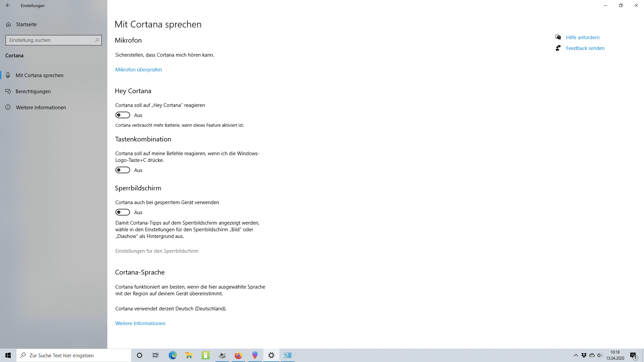Expand hidden system tray icons

pos(576,355)
